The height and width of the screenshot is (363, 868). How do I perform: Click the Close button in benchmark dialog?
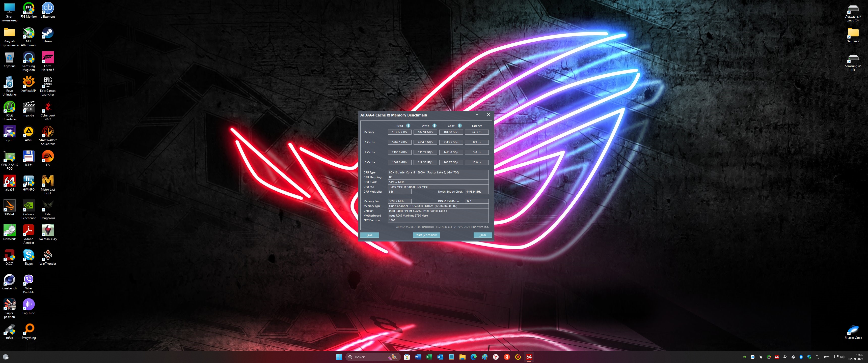click(482, 235)
